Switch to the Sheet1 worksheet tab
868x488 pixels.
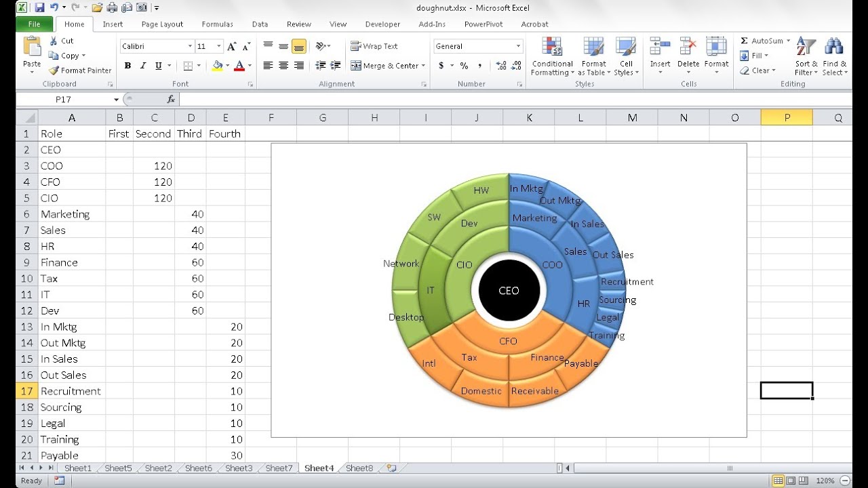click(77, 468)
